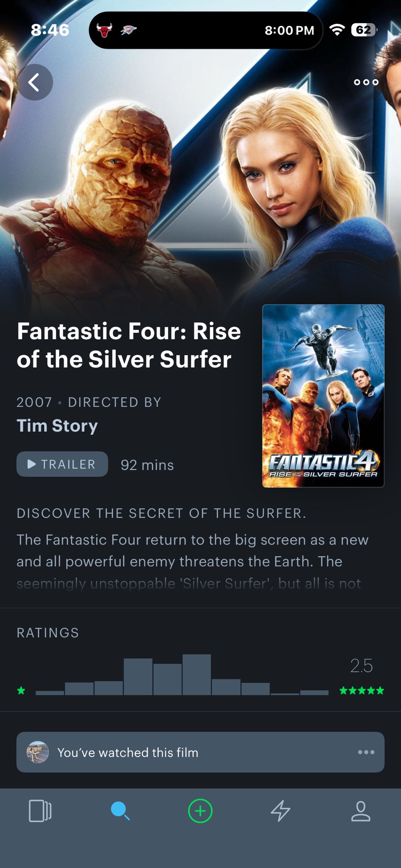Play the film trailer
401x868 pixels.
62,464
